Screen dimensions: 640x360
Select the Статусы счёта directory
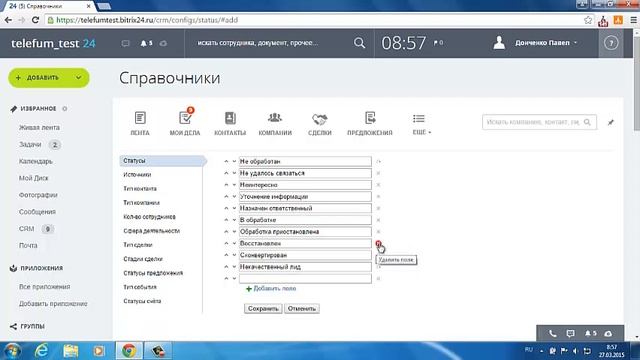(x=142, y=301)
